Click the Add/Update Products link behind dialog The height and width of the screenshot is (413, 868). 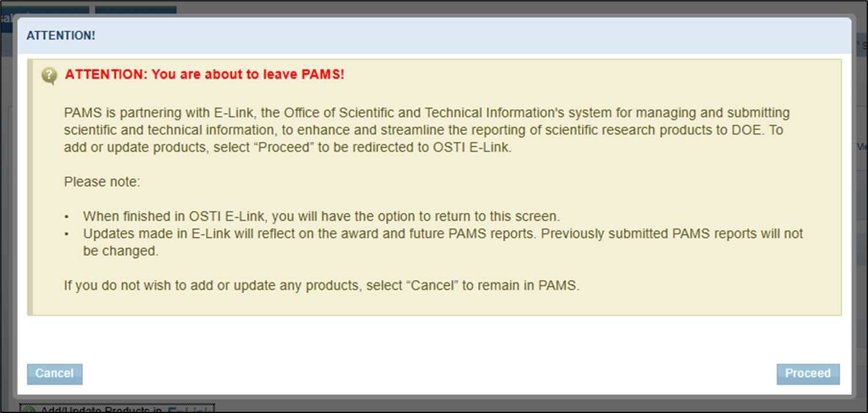coord(101,410)
